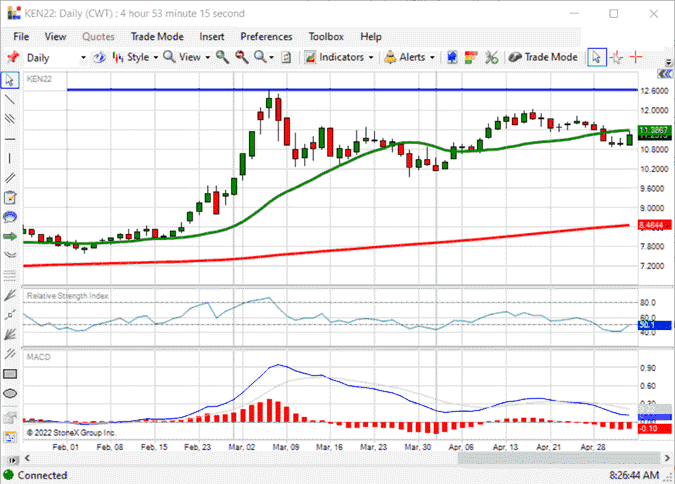Click the zoom out magnifier icon
This screenshot has width=675, height=484.
242,57
